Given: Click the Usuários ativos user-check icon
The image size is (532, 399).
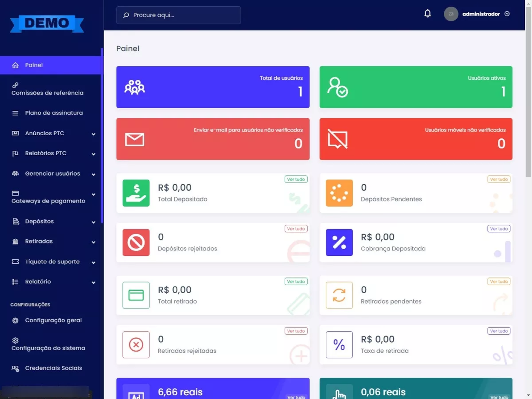Looking at the screenshot, I should click(337, 87).
